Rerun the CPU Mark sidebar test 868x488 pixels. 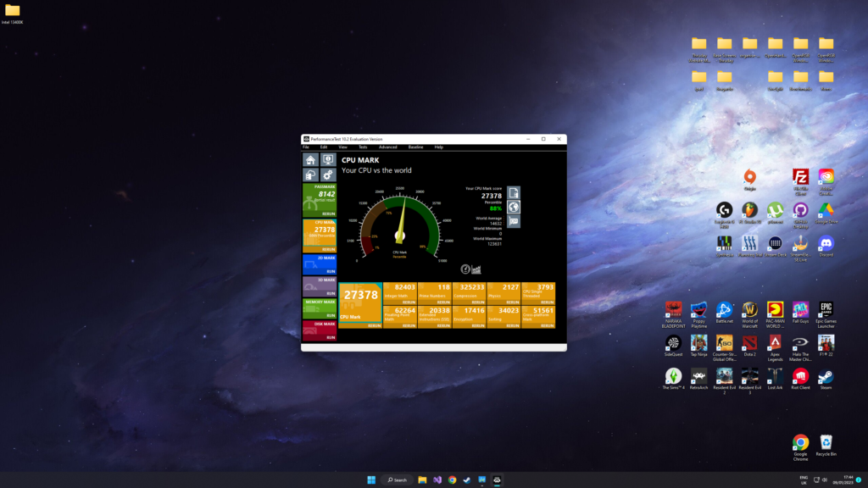[x=329, y=250]
